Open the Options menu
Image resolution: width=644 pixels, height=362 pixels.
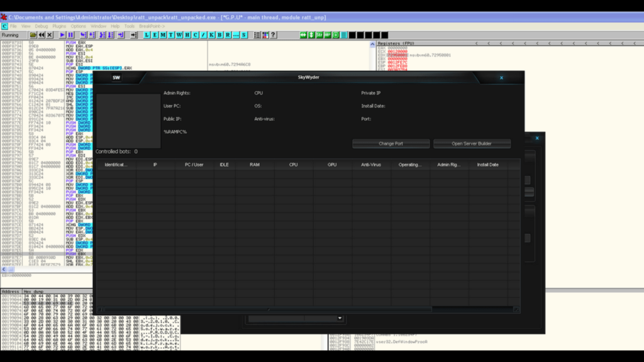(79, 26)
